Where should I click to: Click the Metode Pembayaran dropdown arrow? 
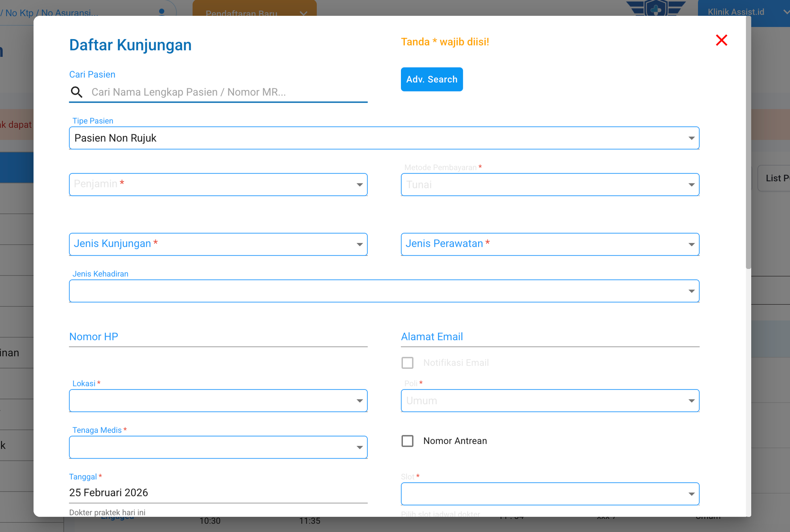pyautogui.click(x=691, y=185)
